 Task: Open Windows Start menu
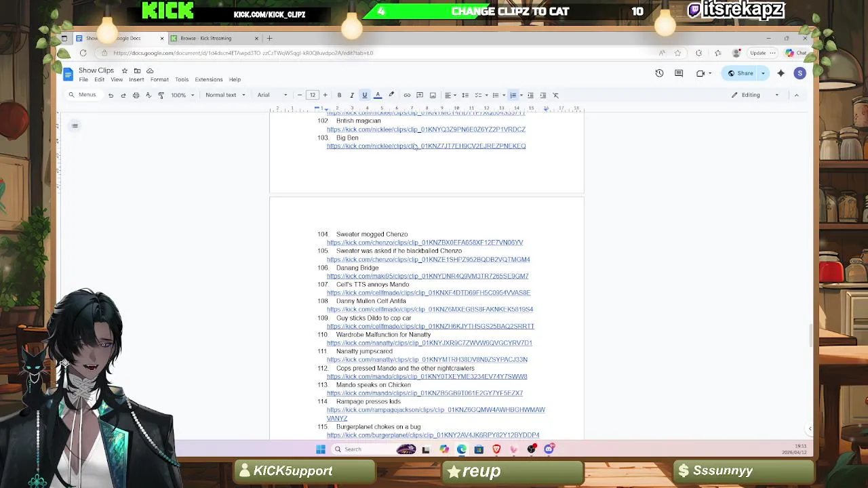(x=320, y=449)
